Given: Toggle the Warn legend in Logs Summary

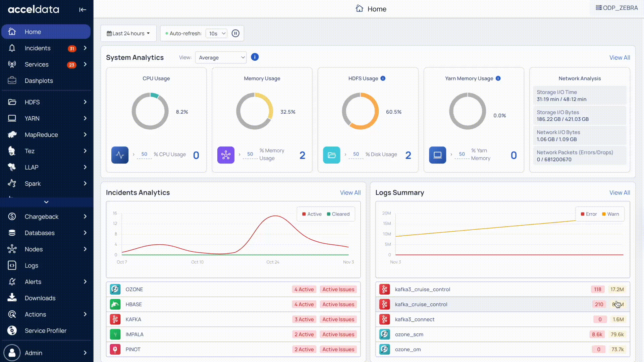Looking at the screenshot, I should (610, 214).
